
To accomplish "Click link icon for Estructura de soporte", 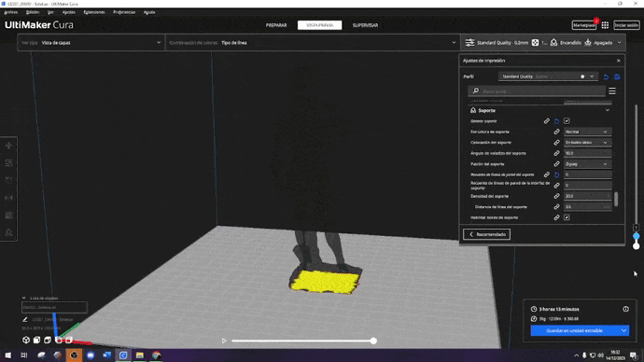I will point(556,132).
